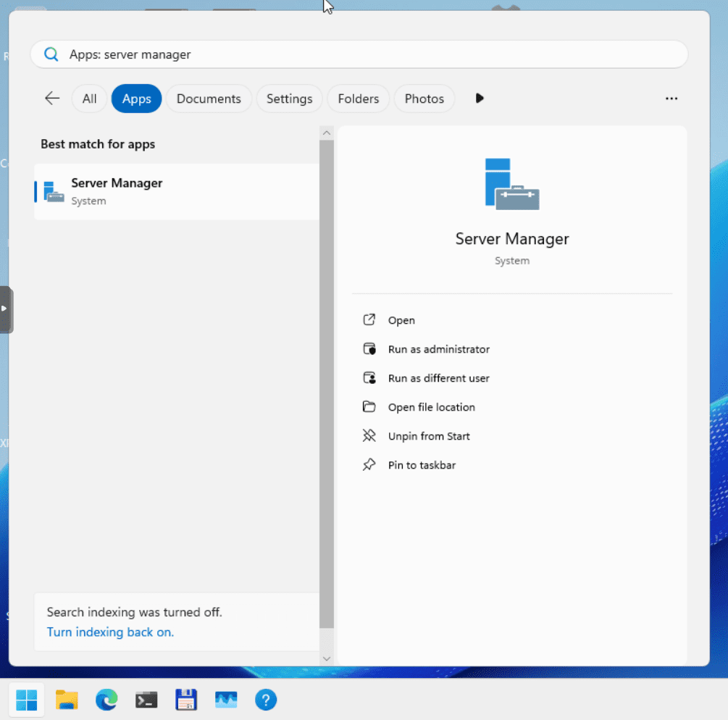Choose Run as different user

point(438,378)
